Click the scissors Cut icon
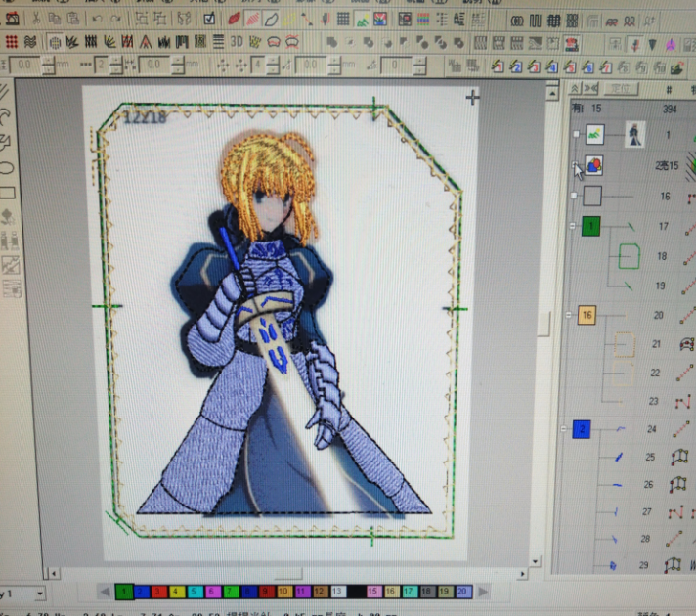696x616 pixels. tap(36, 19)
